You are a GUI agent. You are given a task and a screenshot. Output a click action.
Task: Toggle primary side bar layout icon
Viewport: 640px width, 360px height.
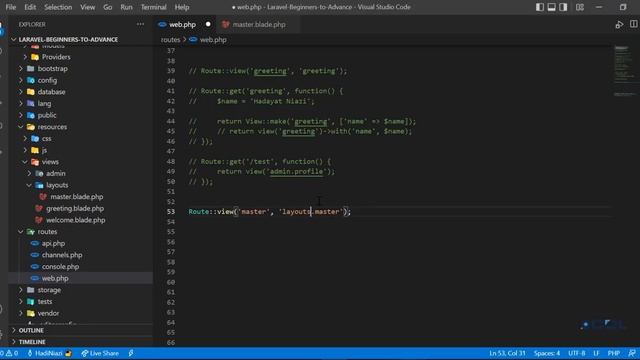540,7
